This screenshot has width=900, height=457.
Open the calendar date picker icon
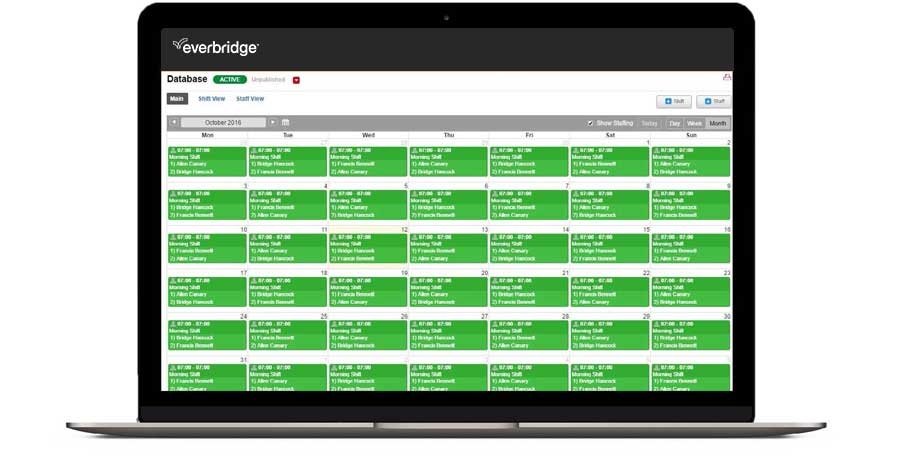286,122
